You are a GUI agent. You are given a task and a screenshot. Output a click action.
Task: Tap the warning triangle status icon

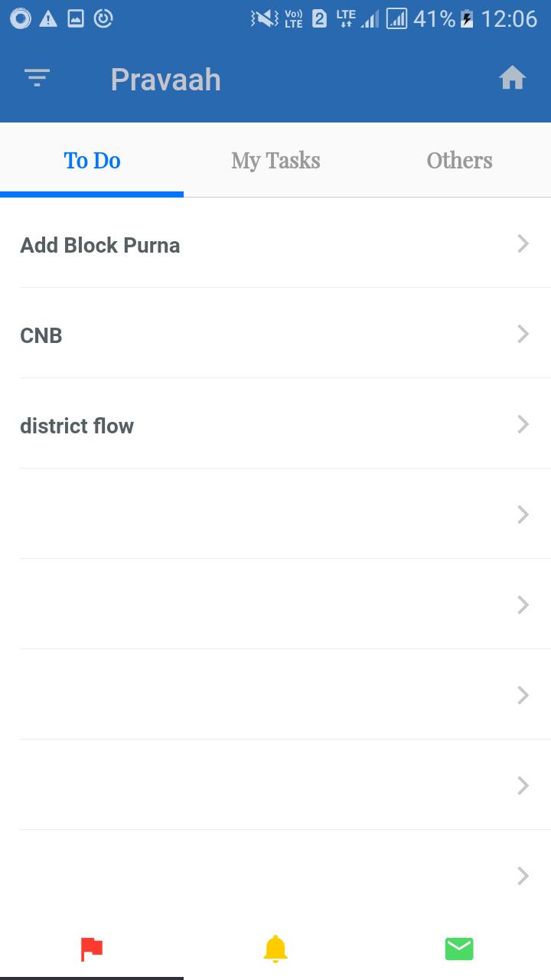48,18
